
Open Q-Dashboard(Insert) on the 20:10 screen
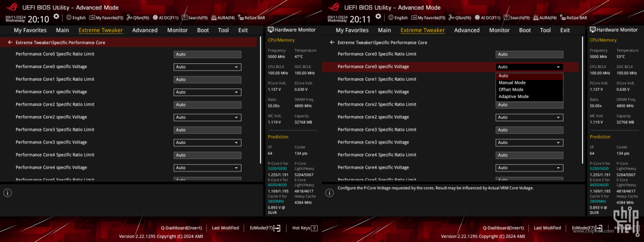(181, 228)
